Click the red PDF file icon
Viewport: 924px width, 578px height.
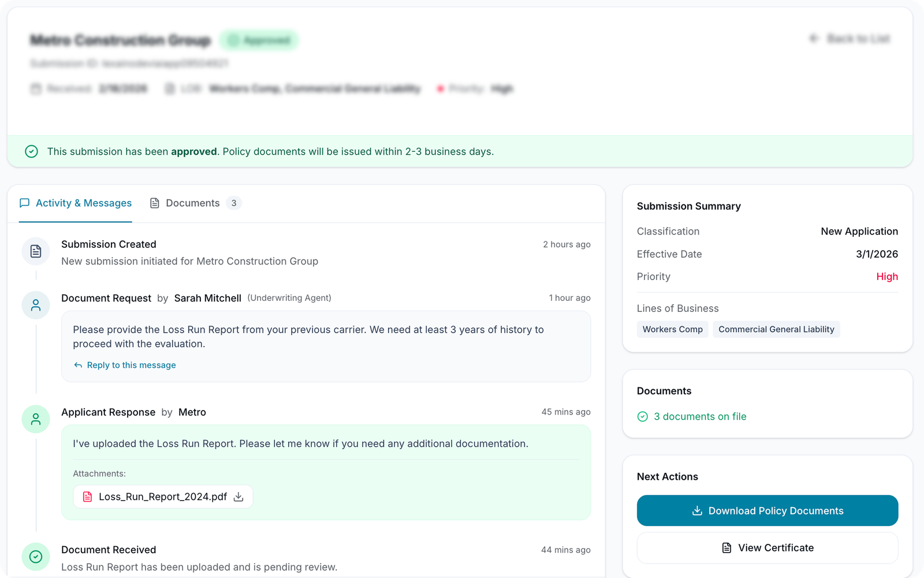pyautogui.click(x=88, y=497)
